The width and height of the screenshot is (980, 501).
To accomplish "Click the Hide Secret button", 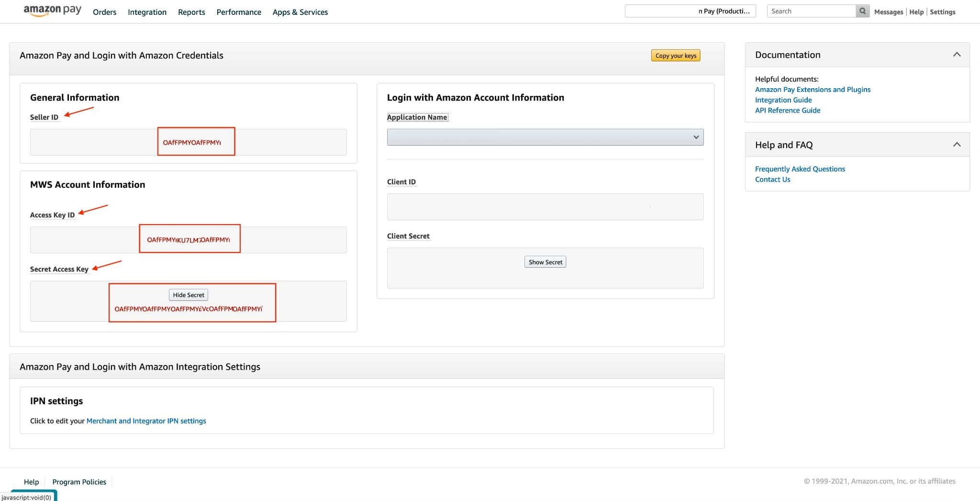I will tap(189, 295).
